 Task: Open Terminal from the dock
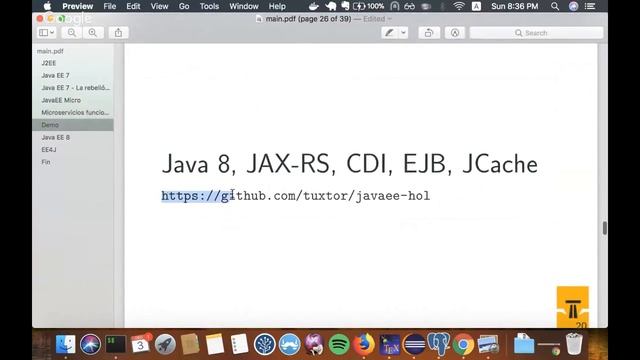(x=116, y=344)
